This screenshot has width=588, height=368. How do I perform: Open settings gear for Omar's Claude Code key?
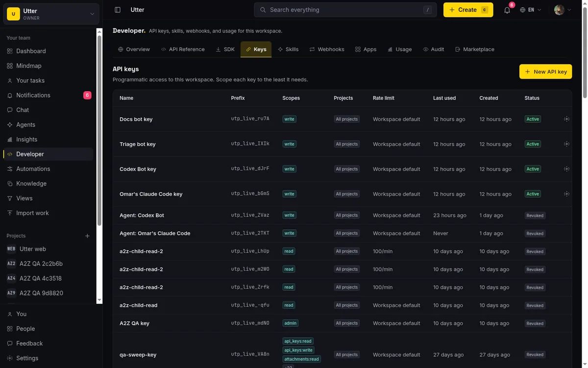[x=566, y=194]
